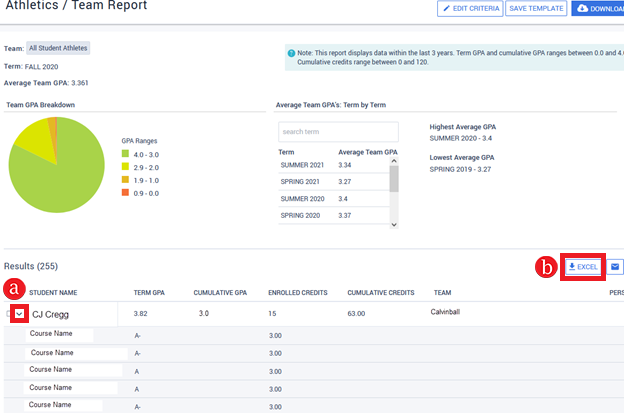Click the search term input field
This screenshot has width=624, height=413.
click(x=338, y=132)
